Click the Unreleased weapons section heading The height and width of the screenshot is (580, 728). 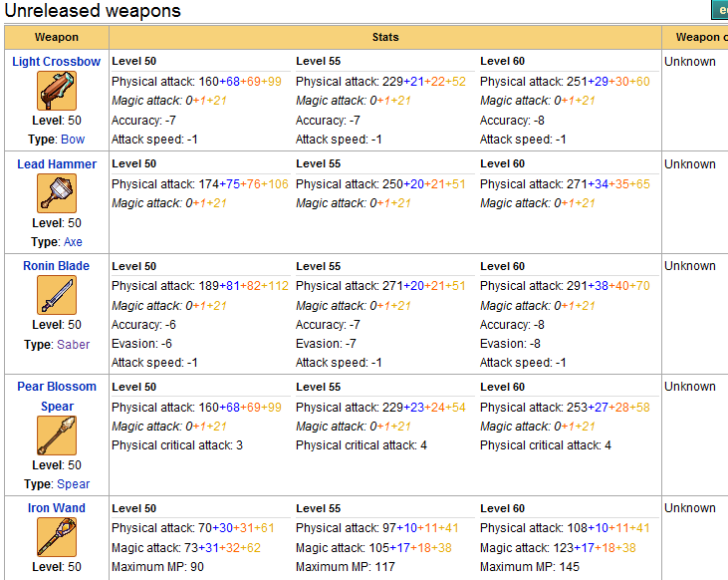coord(93,12)
